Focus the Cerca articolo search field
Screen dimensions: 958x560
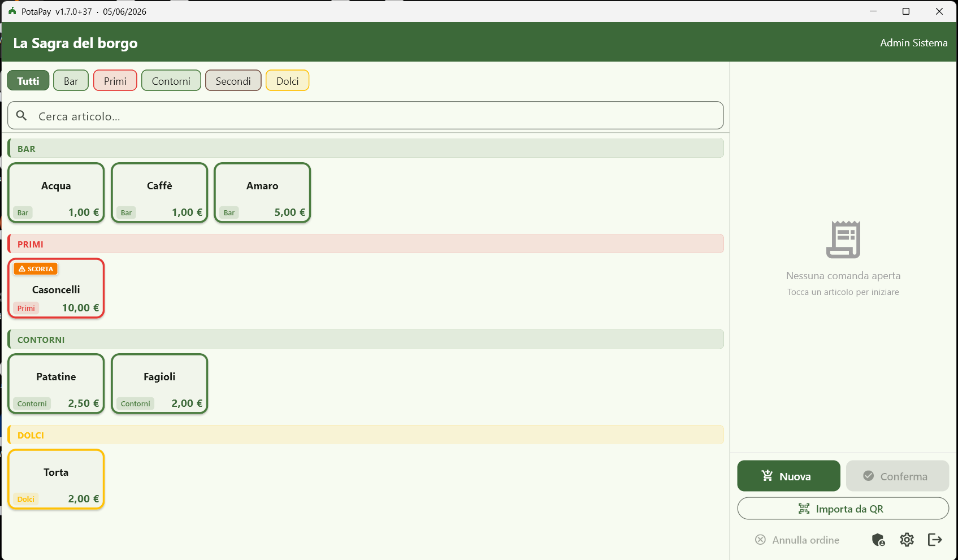pyautogui.click(x=366, y=116)
